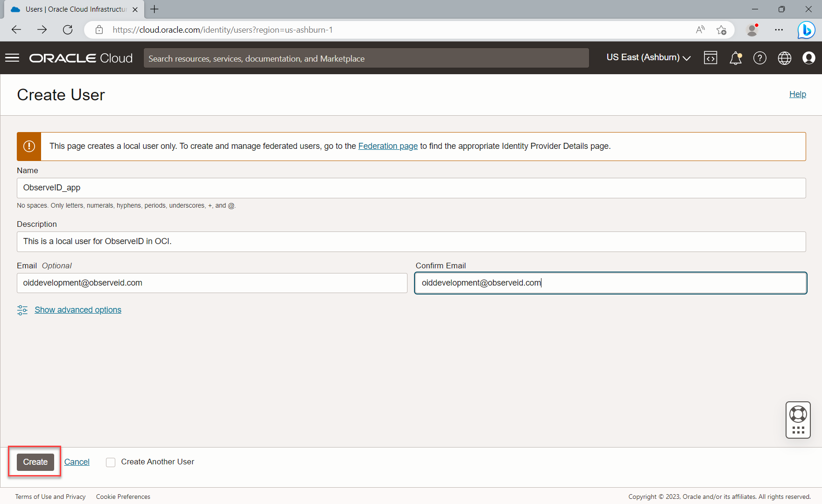Click the help question mark icon

(x=760, y=58)
